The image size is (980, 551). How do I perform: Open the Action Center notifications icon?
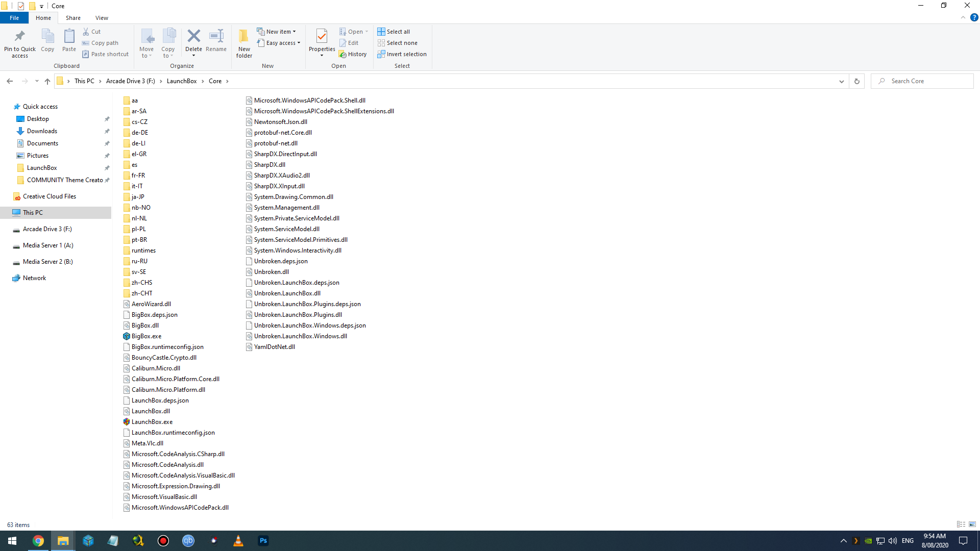click(x=963, y=541)
